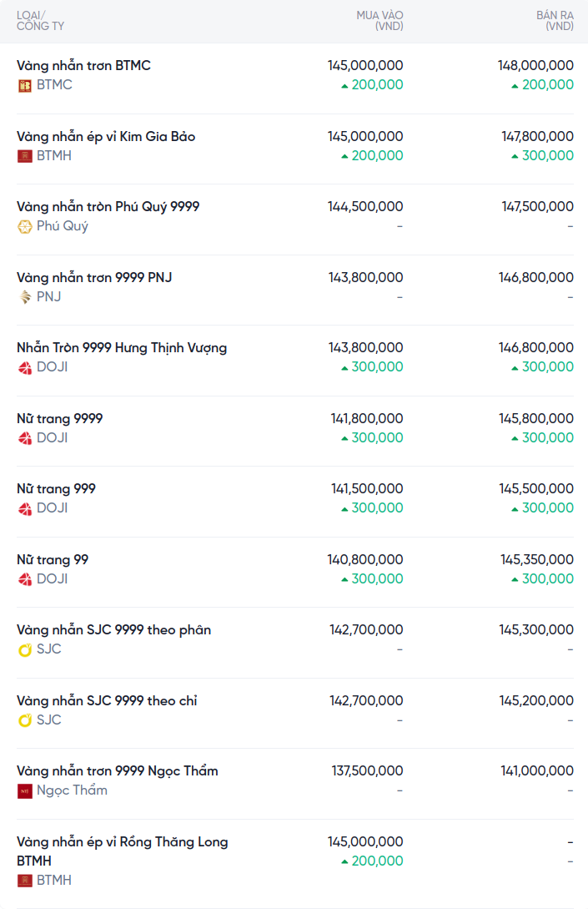This screenshot has height=909, width=588.
Task: Click the Bán ra column header
Action: point(555,21)
